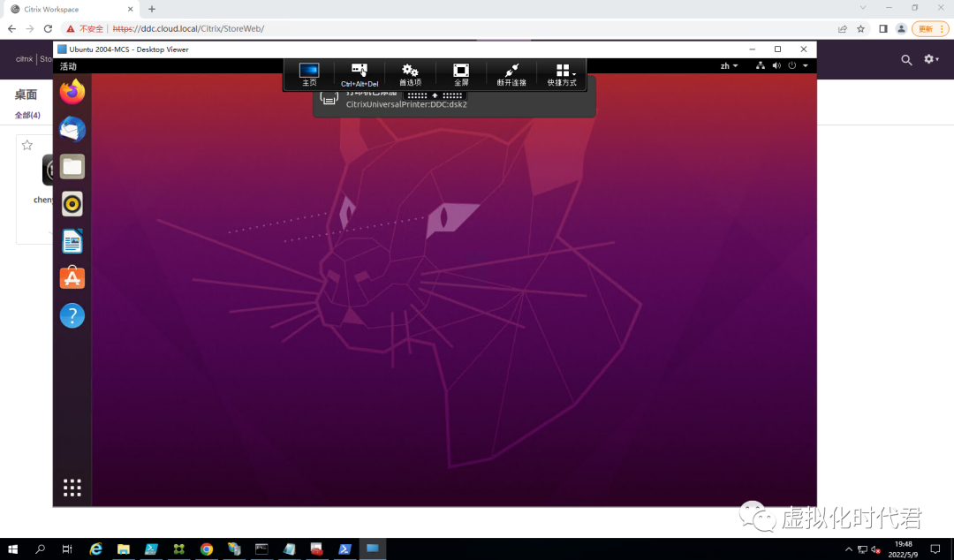Open the Windows notification center
954x560 pixels.
click(935, 549)
